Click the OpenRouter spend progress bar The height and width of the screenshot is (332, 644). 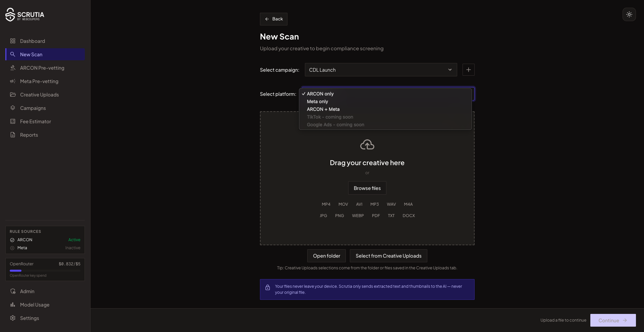[x=45, y=270]
